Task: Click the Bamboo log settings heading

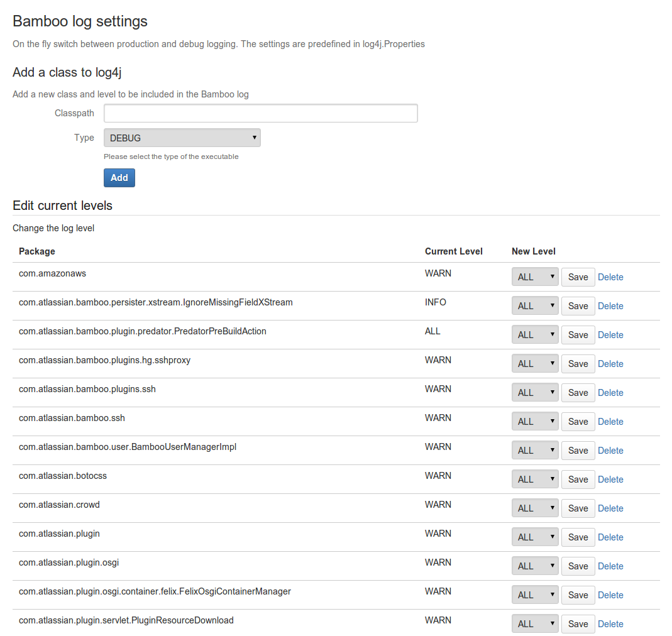Action: 80,21
